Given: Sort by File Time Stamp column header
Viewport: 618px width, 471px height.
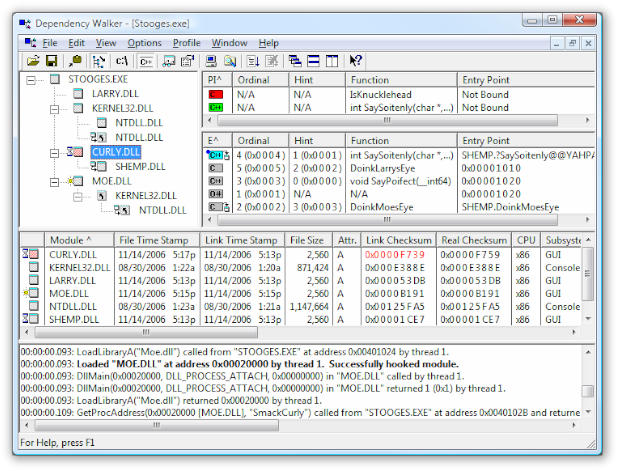Looking at the screenshot, I should click(157, 240).
